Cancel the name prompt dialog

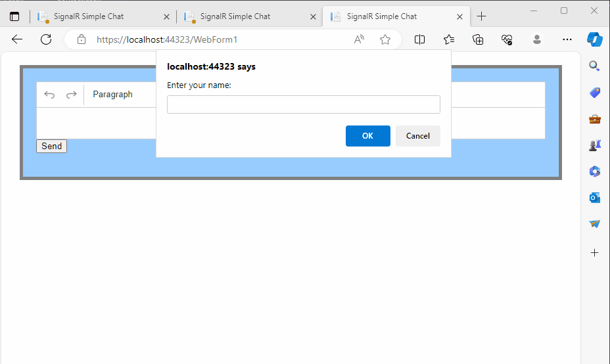418,136
